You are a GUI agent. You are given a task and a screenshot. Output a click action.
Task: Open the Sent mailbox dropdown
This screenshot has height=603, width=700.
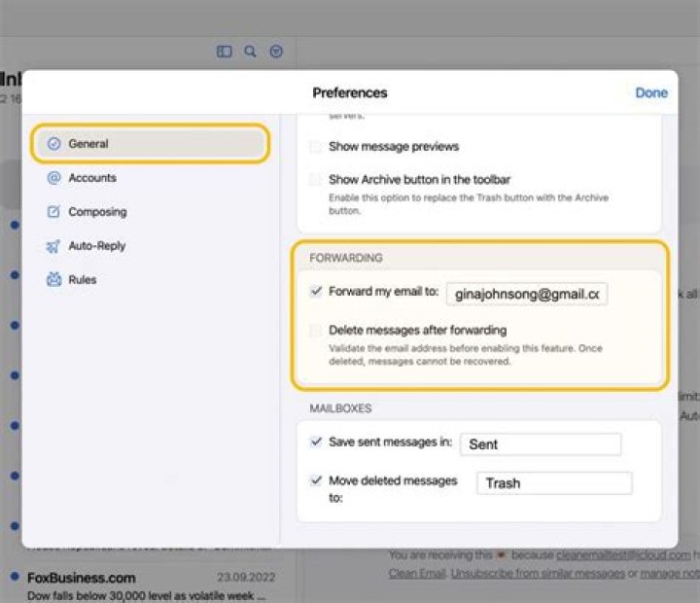point(540,444)
